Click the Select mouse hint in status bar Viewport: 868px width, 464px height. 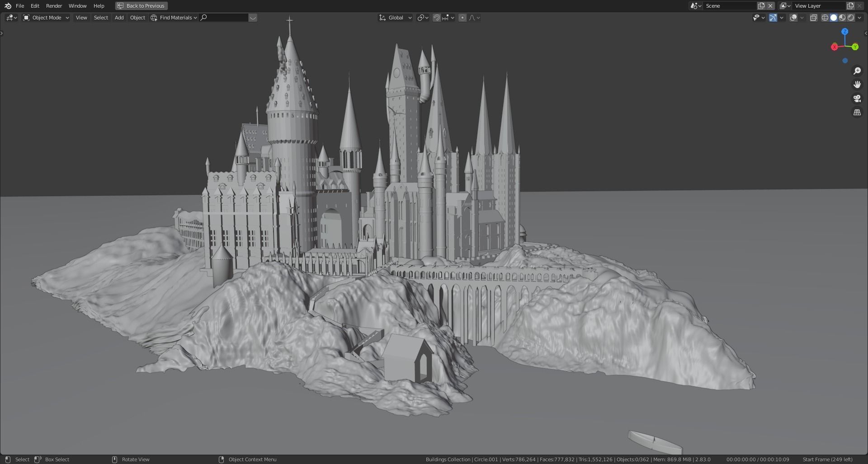[17, 459]
